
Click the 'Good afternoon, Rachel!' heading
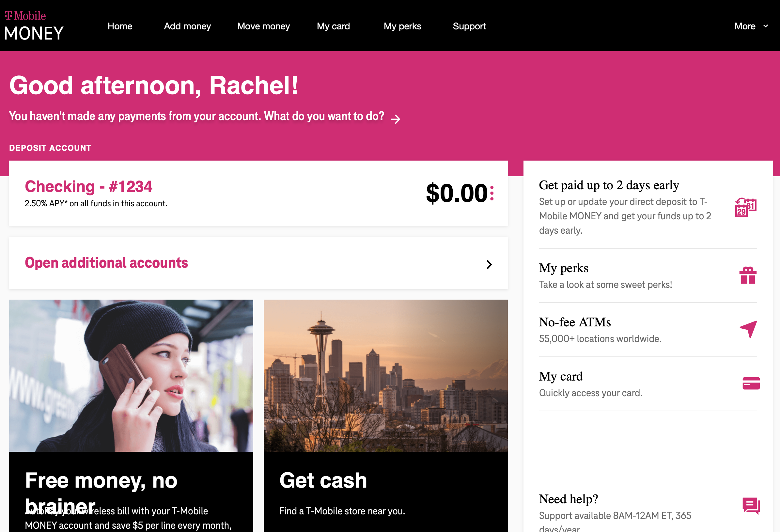click(x=154, y=85)
